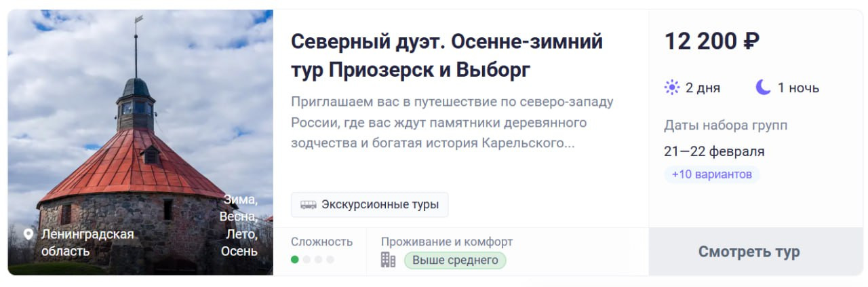Click the sun icon beside 2 дня
868x287 pixels.
click(672, 88)
